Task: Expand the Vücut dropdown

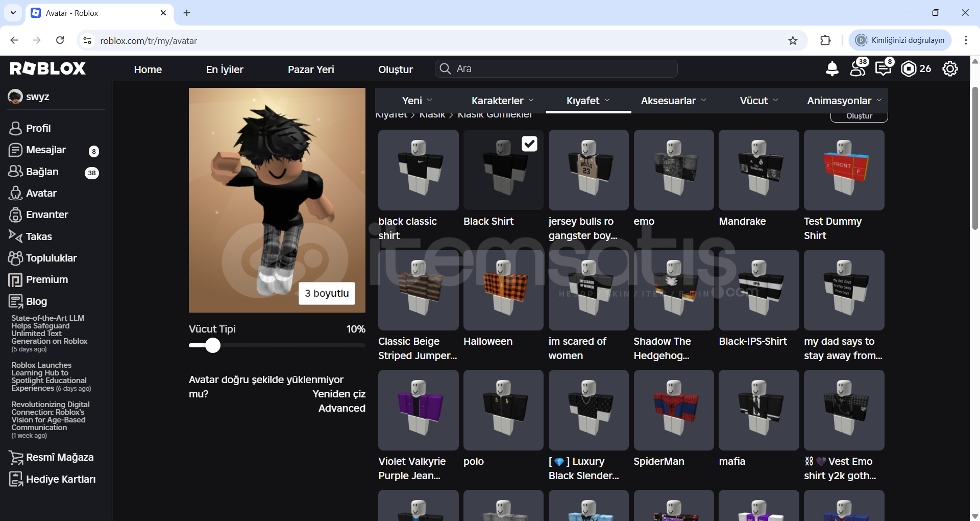Action: 759,101
